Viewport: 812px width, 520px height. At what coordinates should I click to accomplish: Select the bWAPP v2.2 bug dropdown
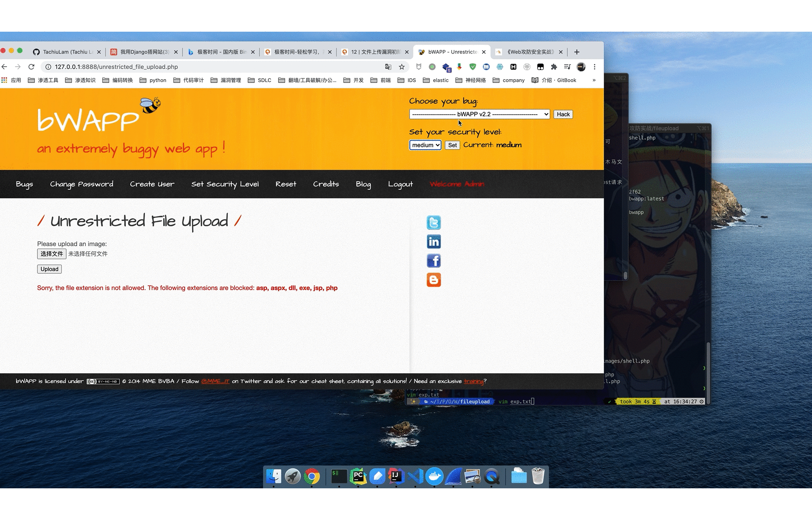(x=478, y=114)
